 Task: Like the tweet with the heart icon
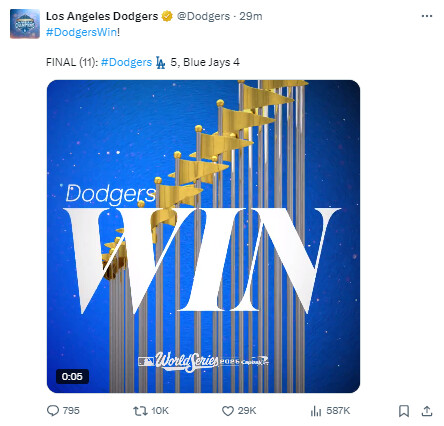click(228, 411)
